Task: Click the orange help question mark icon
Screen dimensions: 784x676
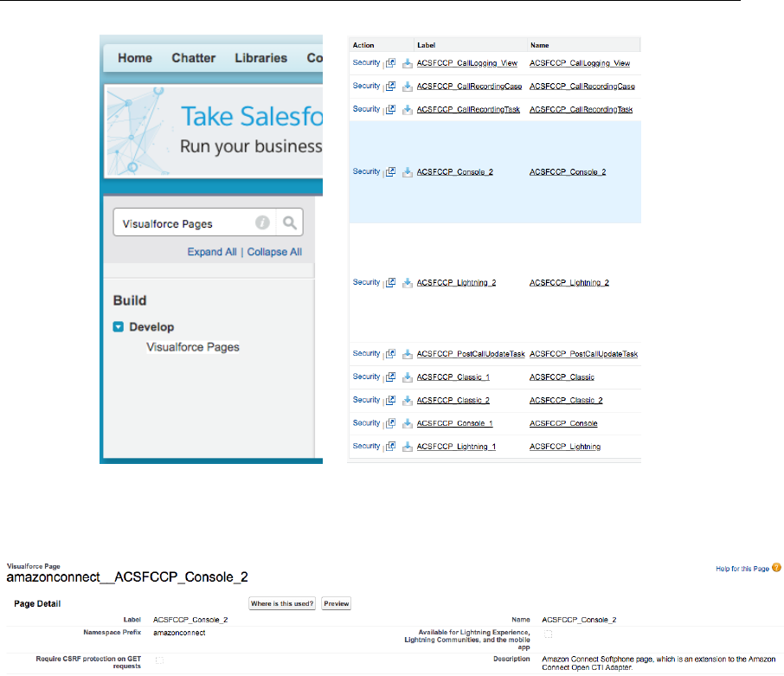Action: coord(776,568)
